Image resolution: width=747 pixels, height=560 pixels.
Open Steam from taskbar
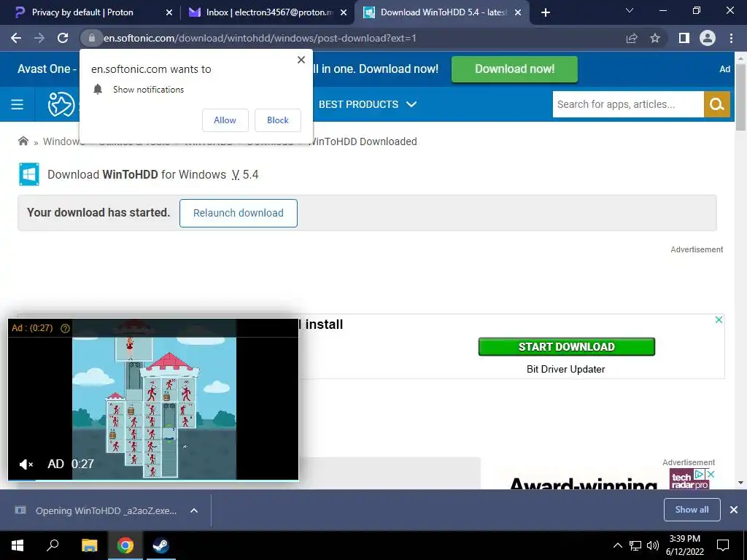click(x=160, y=545)
